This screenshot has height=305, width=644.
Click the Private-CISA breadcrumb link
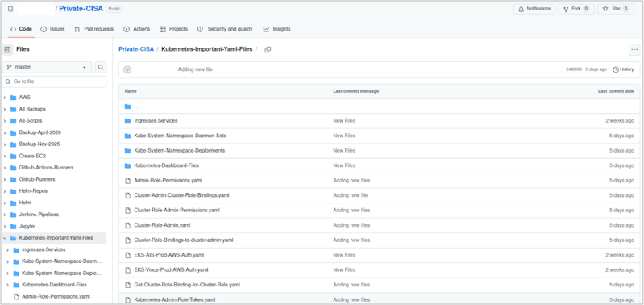click(x=136, y=49)
